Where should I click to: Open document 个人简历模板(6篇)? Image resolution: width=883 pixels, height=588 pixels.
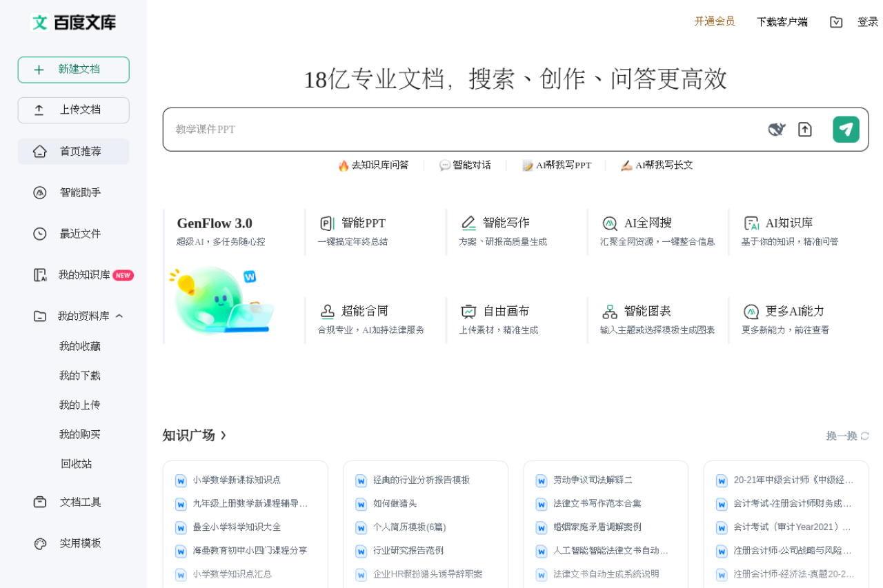coord(410,527)
